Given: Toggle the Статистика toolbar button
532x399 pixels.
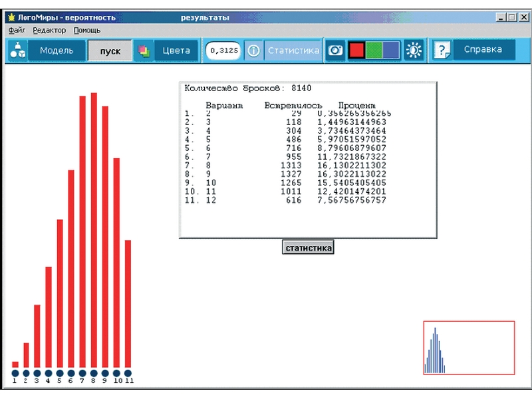Looking at the screenshot, I should pos(293,51).
